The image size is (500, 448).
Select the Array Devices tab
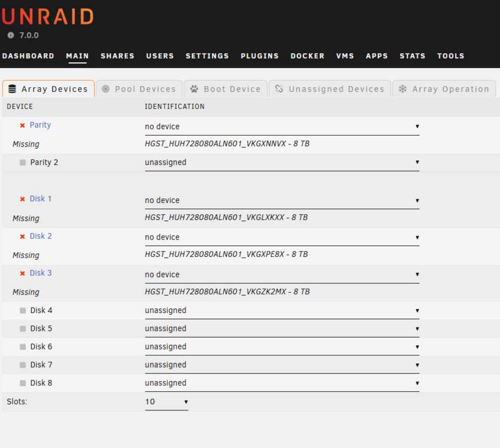coord(48,88)
